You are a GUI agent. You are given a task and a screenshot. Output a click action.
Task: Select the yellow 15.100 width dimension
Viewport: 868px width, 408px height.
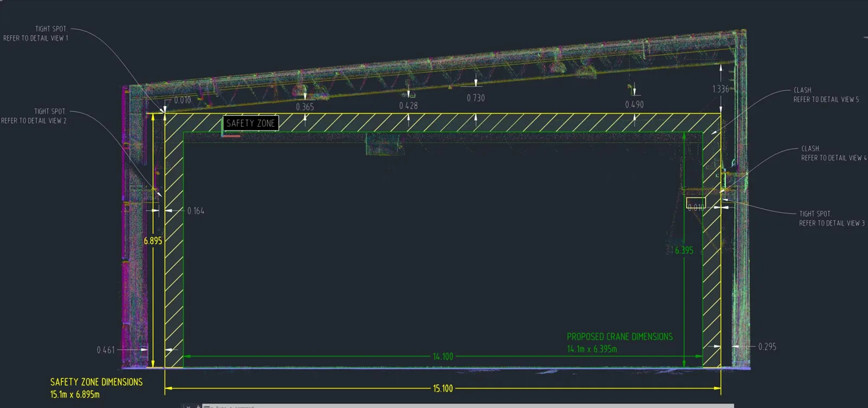[x=443, y=388]
